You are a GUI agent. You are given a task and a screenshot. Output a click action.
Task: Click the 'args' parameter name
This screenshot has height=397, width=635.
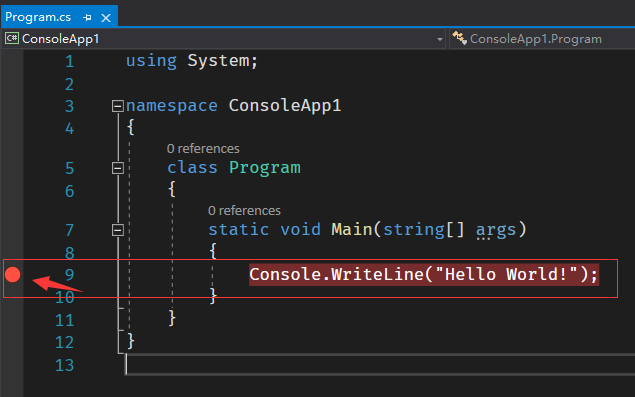pyautogui.click(x=496, y=230)
